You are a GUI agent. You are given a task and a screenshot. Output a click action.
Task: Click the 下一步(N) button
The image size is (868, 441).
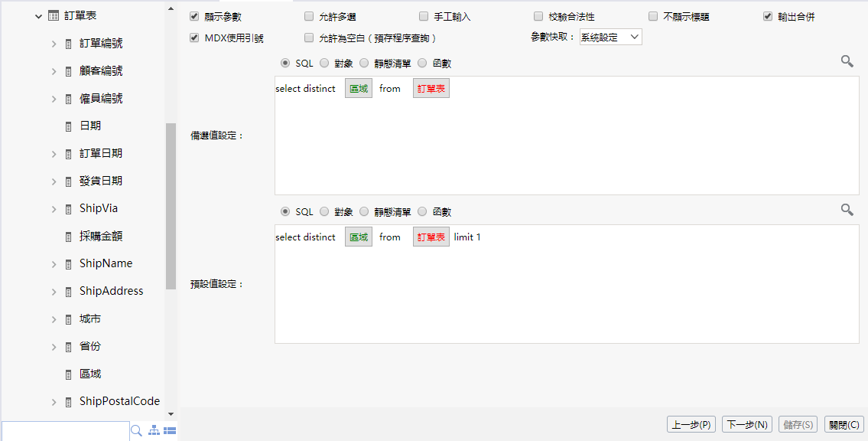click(x=746, y=425)
